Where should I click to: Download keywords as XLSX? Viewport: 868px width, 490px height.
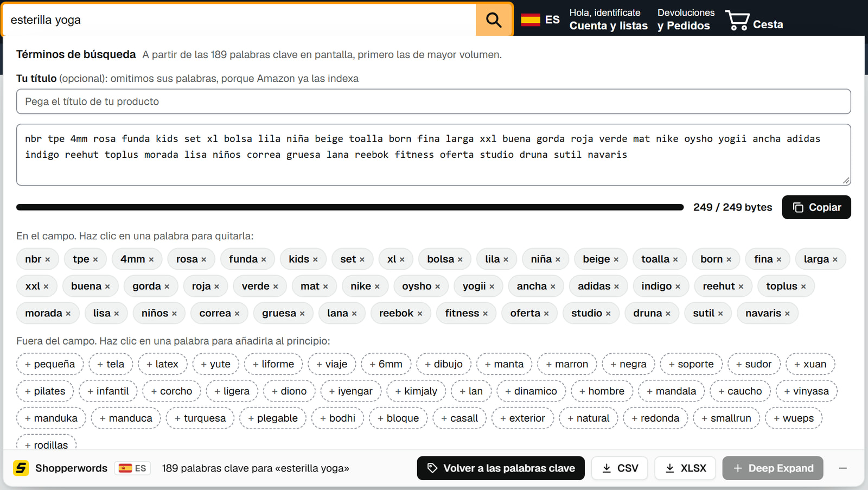685,468
